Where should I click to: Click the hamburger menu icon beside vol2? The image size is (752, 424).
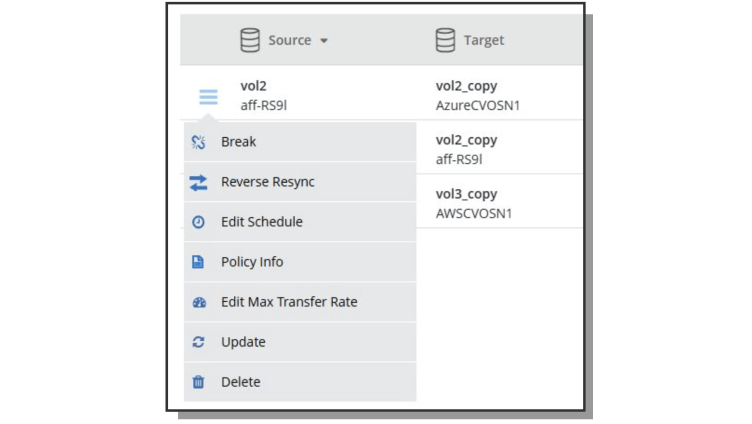click(x=208, y=97)
